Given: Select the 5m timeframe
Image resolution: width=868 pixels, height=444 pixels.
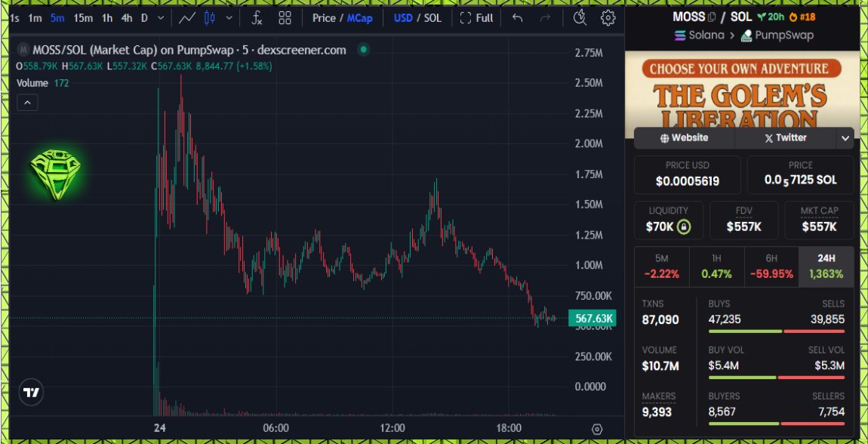Looking at the screenshot, I should pos(57,18).
